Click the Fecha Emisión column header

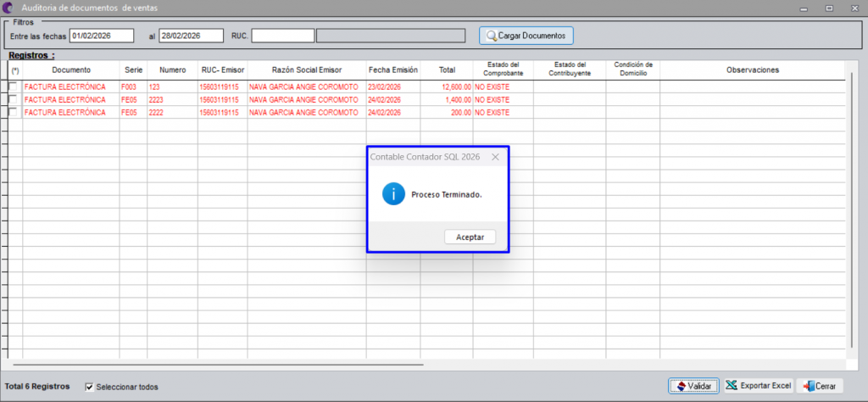coord(393,70)
